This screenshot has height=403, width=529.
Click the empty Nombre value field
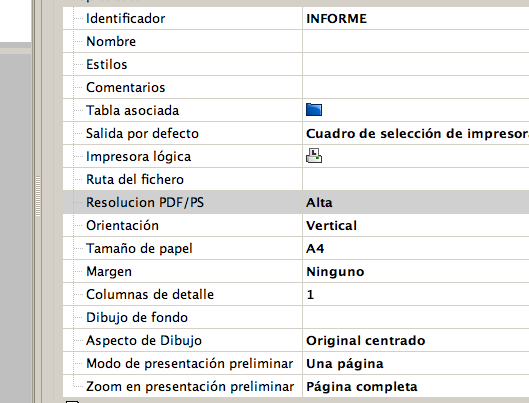pos(416,41)
